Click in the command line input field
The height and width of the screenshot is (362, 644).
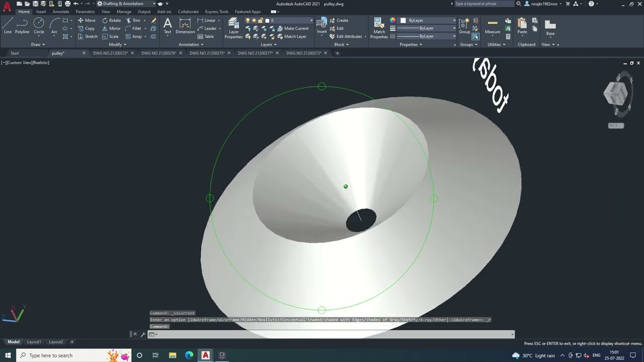click(x=335, y=334)
